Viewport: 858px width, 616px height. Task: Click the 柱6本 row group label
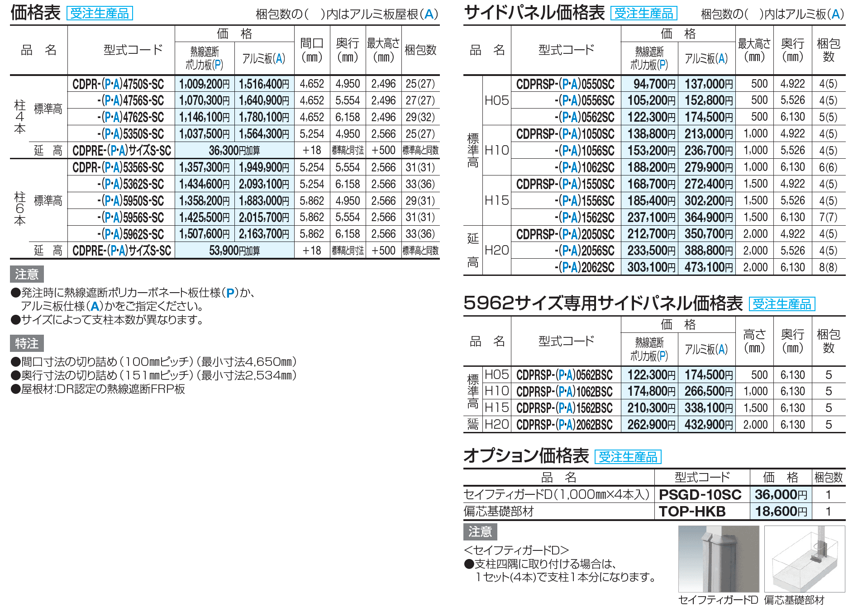coord(19,208)
